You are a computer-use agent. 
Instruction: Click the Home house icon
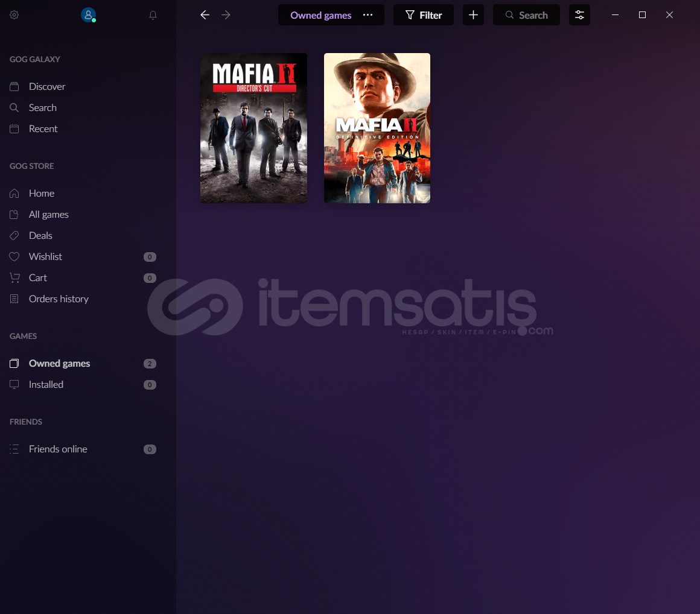coord(14,193)
